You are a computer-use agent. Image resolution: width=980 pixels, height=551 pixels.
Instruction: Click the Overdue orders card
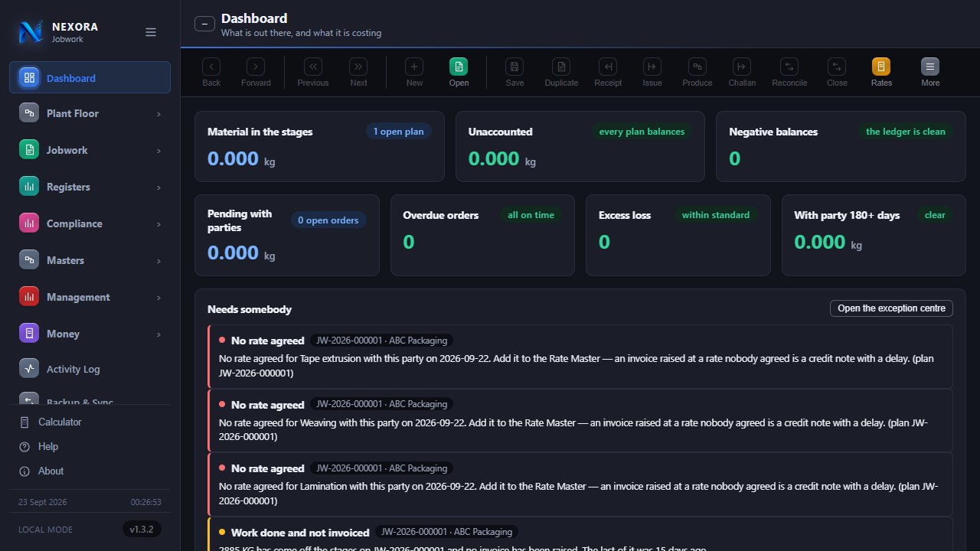point(482,235)
